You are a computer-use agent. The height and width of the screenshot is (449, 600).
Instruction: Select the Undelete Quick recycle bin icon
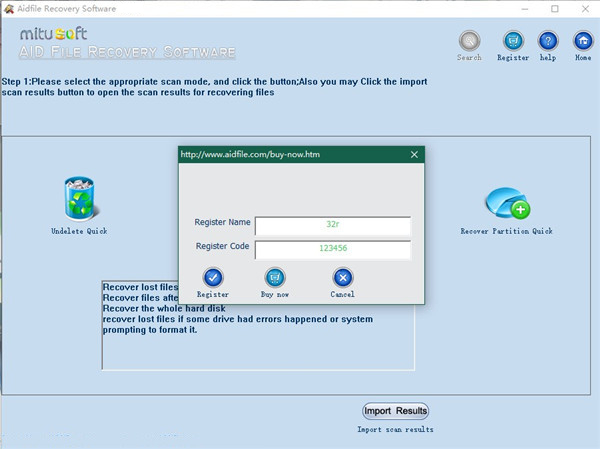tap(79, 199)
